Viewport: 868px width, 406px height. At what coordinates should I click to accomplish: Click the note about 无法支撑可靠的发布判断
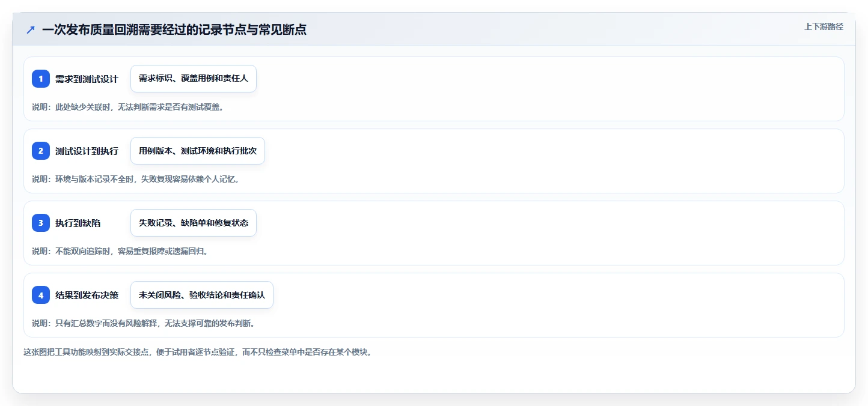coord(143,323)
